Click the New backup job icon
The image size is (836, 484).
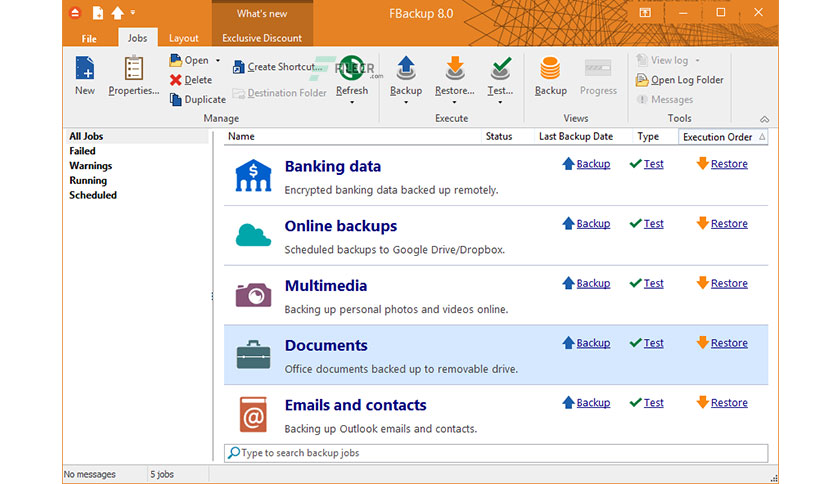tap(84, 70)
